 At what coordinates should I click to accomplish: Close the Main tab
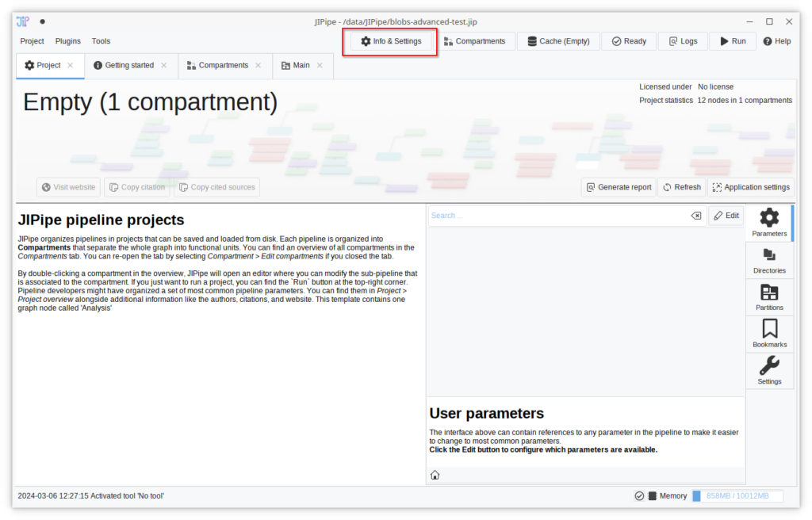pos(320,66)
